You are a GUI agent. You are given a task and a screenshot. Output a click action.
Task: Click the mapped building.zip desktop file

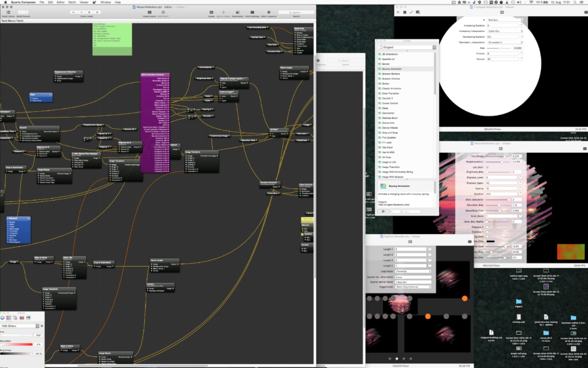[491, 333]
